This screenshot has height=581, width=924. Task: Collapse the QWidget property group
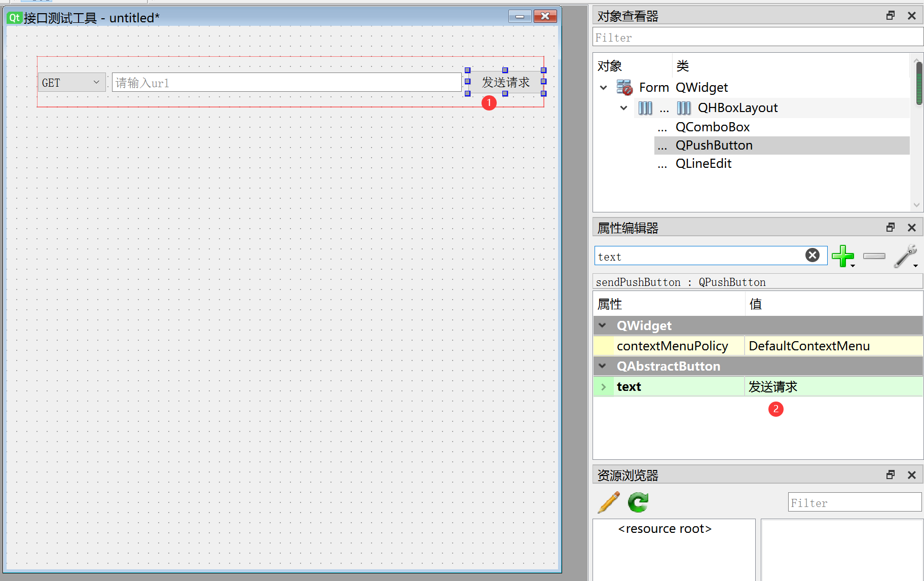(602, 325)
